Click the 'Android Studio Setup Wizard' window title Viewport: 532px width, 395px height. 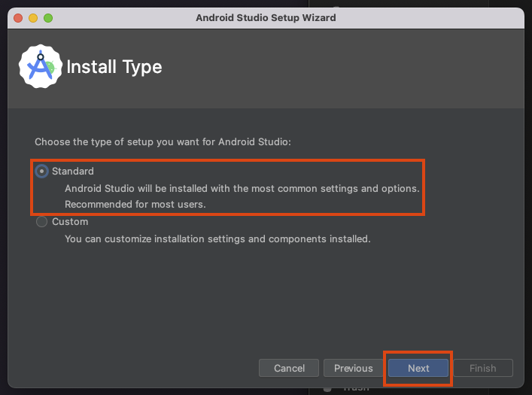tap(266, 17)
